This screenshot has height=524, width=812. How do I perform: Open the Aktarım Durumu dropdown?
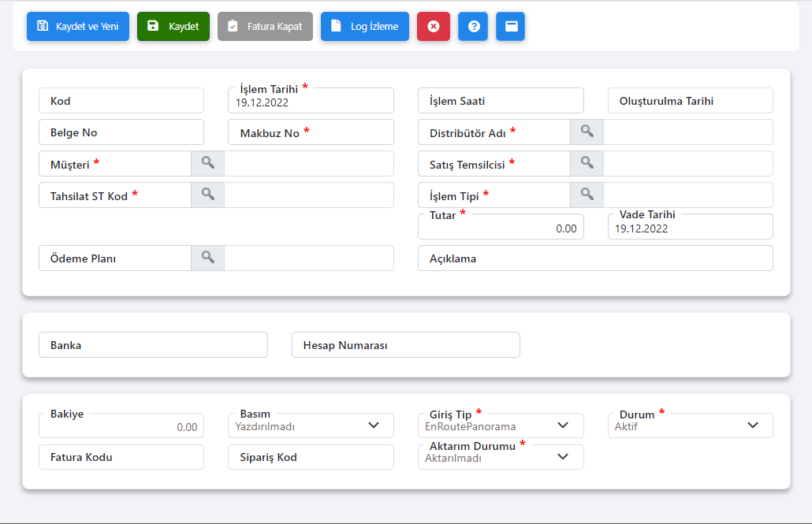pos(563,457)
